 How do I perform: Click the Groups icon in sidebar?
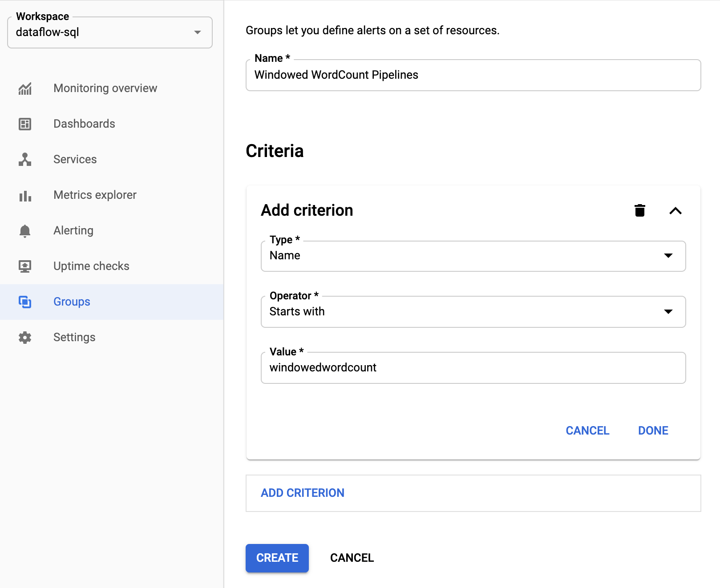click(x=25, y=302)
